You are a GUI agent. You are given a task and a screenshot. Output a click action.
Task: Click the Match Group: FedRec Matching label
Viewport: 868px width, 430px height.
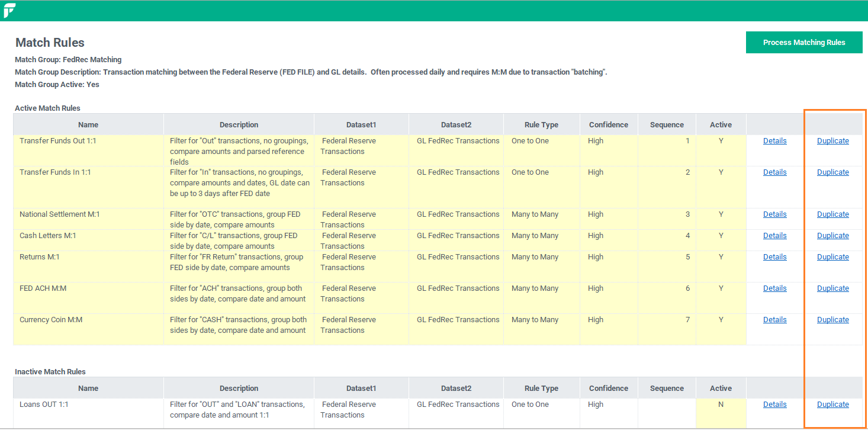coord(68,60)
